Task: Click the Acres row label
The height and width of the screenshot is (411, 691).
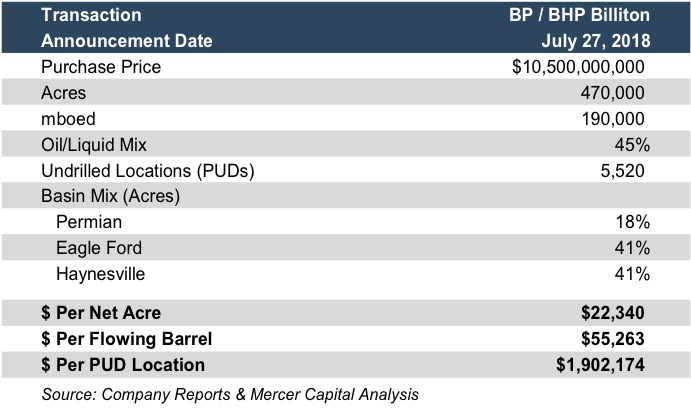Action: pos(64,93)
